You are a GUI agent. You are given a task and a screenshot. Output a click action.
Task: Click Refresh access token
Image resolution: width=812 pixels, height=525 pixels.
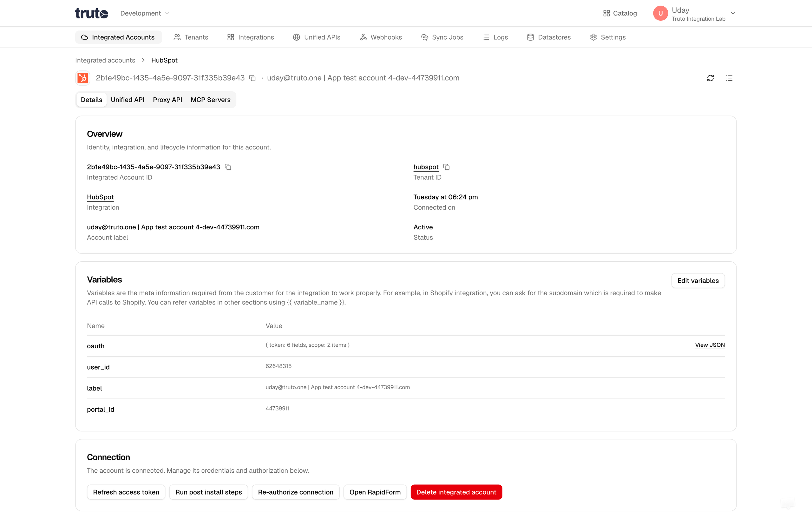[126, 492]
